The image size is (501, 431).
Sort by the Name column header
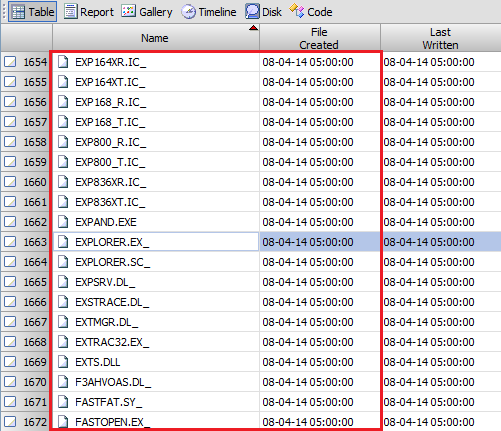(156, 38)
